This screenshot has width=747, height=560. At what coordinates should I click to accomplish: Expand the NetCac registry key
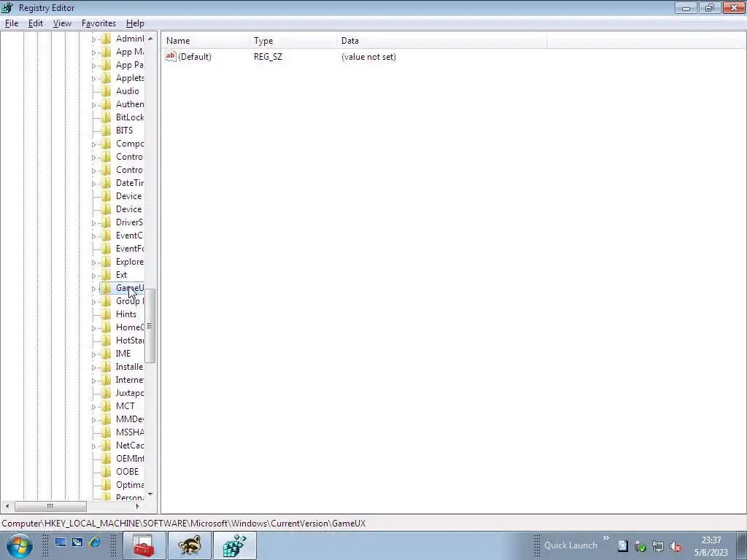pos(93,446)
